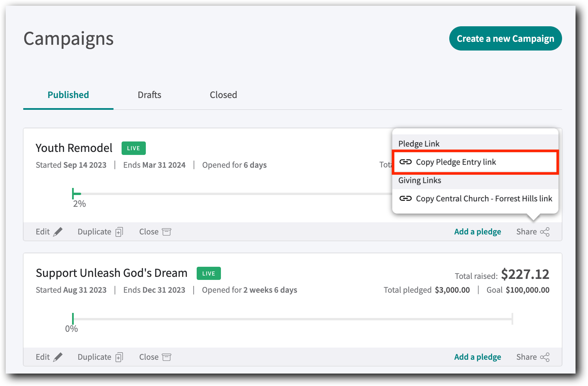The height and width of the screenshot is (386, 588).
Task: Click the duplicate icon on Youth Remodel
Action: (x=119, y=232)
